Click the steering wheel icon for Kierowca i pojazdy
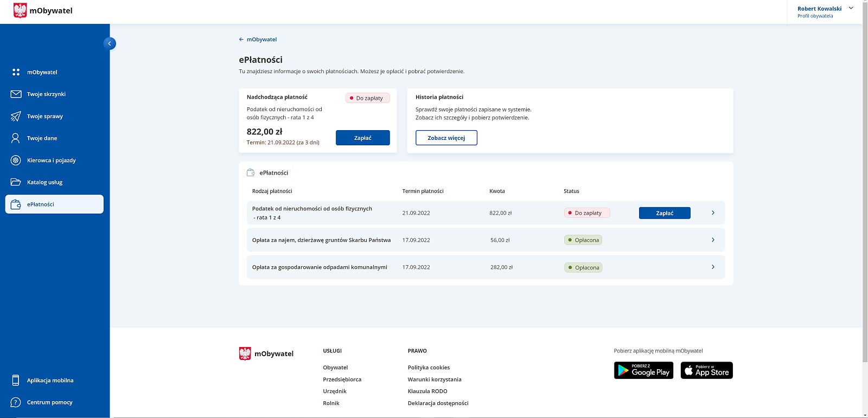 16,160
